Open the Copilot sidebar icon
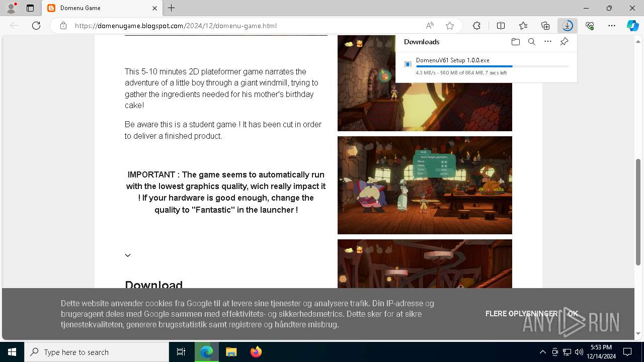 point(632,26)
